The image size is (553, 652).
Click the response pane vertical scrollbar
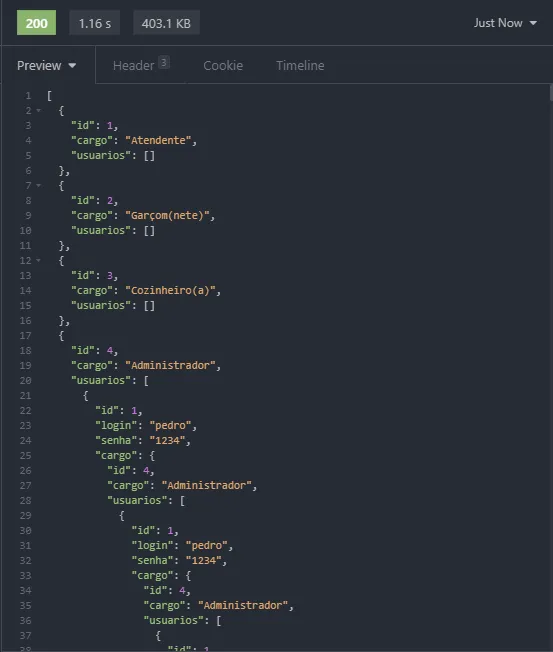point(551,92)
